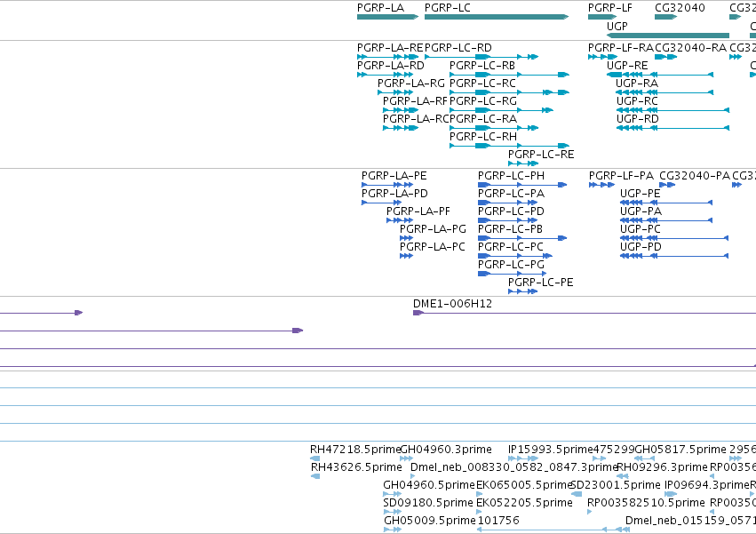Click the PGRP-LA gene label
This screenshot has height=534, width=756.
tap(380, 8)
